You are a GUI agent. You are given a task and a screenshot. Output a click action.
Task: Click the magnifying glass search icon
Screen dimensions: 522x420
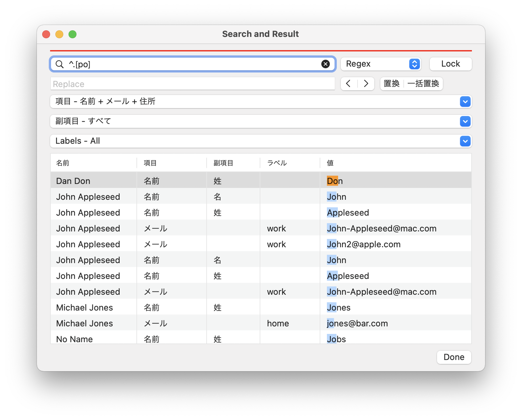point(60,64)
